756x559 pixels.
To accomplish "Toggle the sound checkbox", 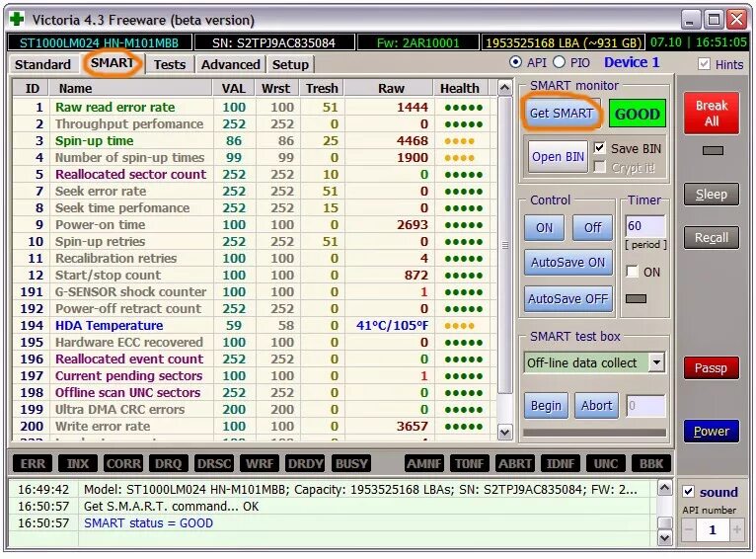I will tap(689, 492).
